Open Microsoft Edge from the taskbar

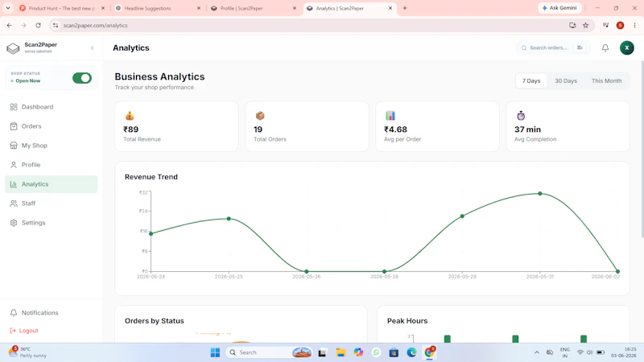[411, 352]
